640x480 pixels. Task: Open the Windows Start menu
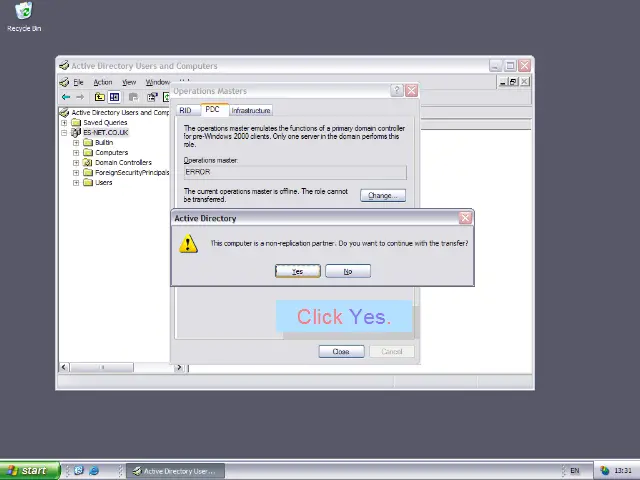coord(29,471)
